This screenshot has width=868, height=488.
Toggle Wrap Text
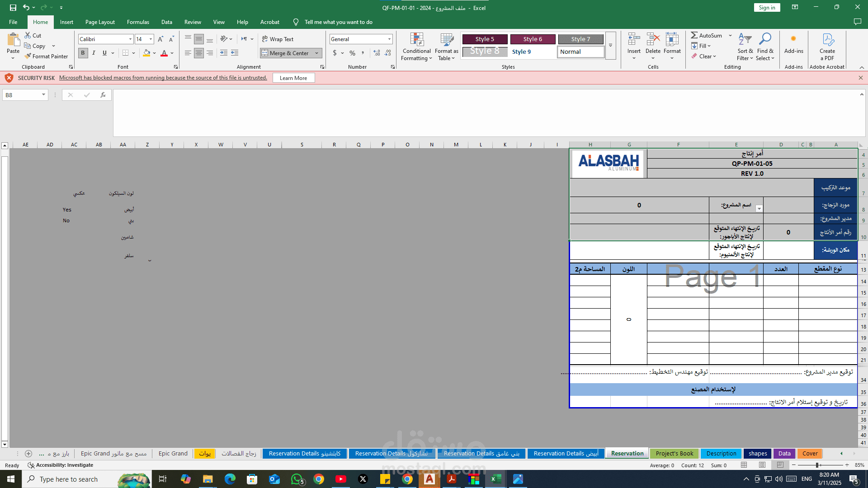[x=278, y=39]
